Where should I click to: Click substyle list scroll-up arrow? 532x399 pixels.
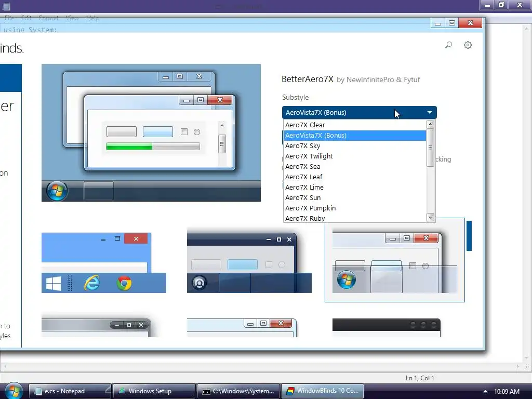click(x=430, y=124)
